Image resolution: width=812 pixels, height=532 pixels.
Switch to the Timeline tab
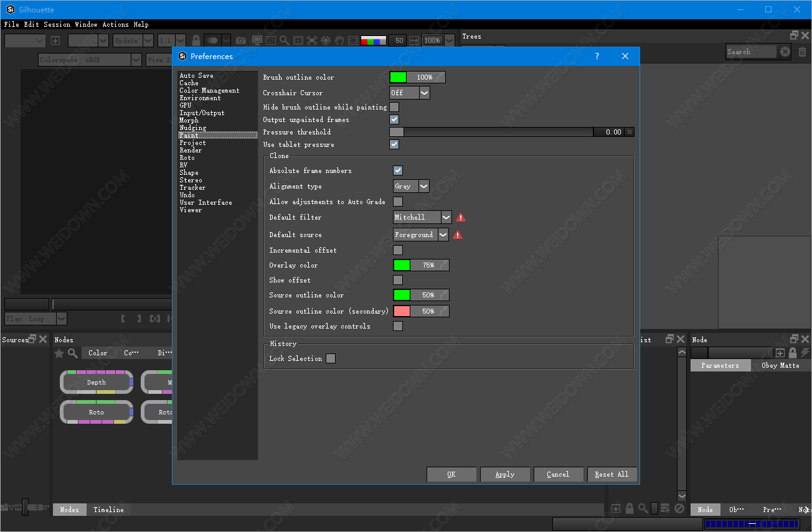coord(109,510)
